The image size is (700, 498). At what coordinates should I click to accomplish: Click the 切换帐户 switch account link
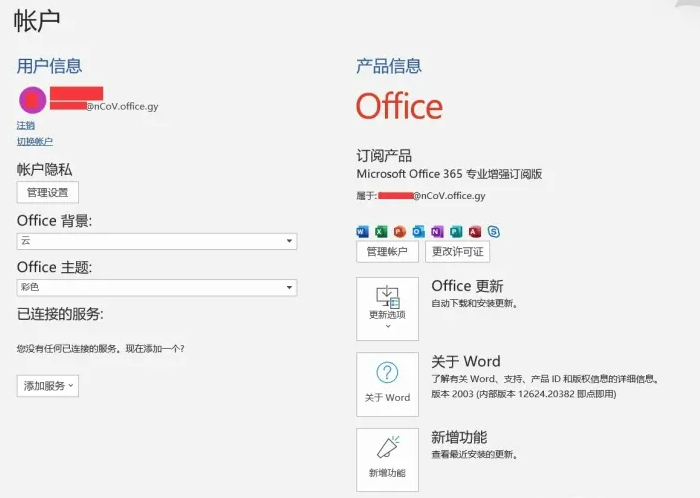click(x=35, y=141)
